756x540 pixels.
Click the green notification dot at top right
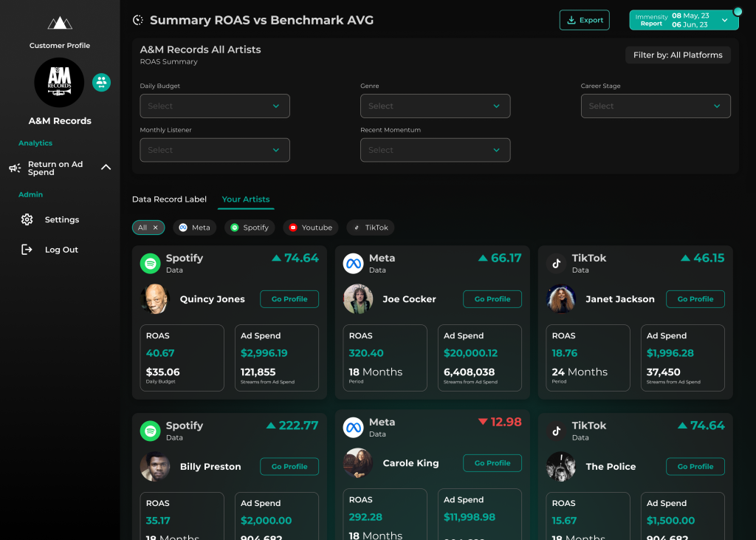(x=738, y=11)
